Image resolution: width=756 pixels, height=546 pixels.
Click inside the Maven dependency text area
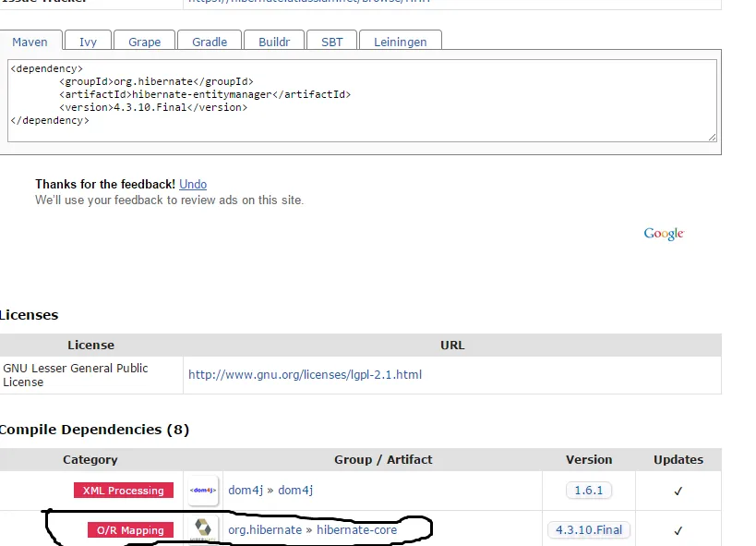click(362, 101)
